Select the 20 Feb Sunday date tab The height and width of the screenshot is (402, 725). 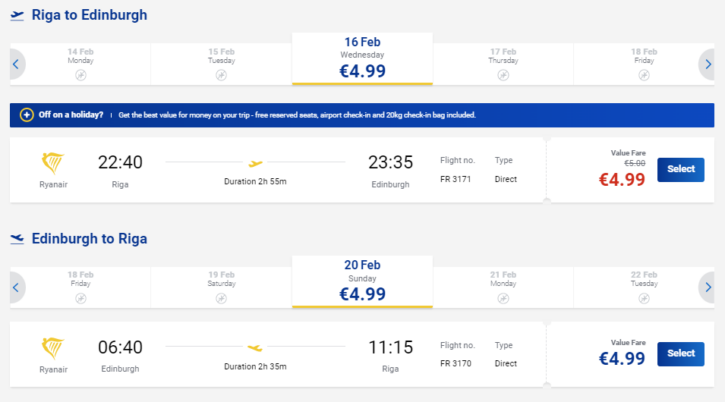(362, 282)
